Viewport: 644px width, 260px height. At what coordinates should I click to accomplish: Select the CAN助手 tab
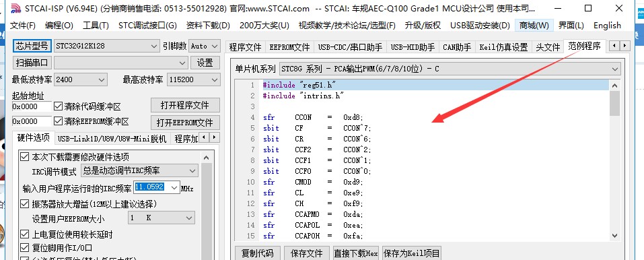click(x=457, y=47)
